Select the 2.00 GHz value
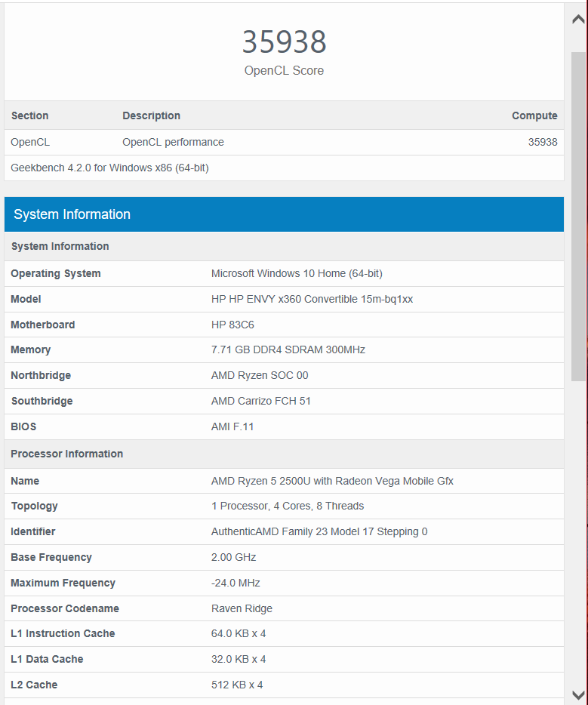Image resolution: width=588 pixels, height=705 pixels. 234,558
